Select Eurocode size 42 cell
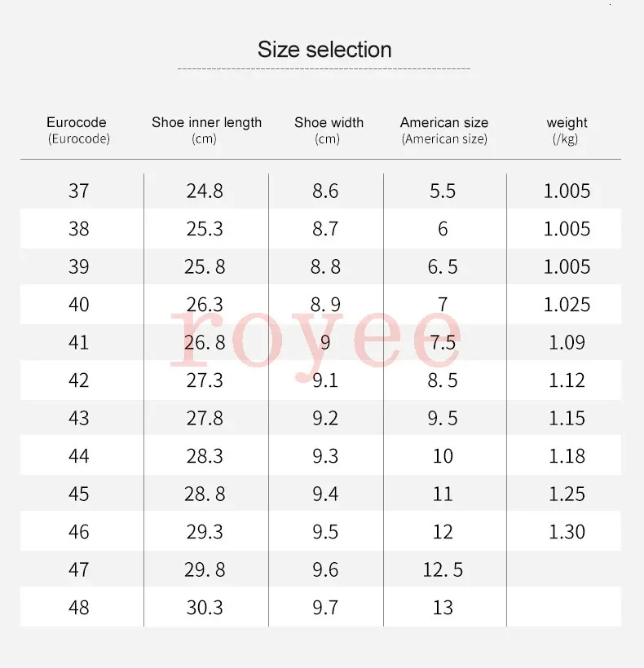 [x=79, y=380]
